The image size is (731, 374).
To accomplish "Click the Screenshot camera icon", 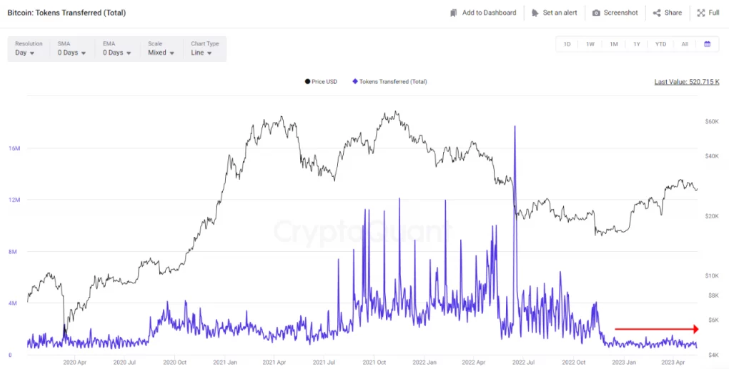I will (596, 13).
